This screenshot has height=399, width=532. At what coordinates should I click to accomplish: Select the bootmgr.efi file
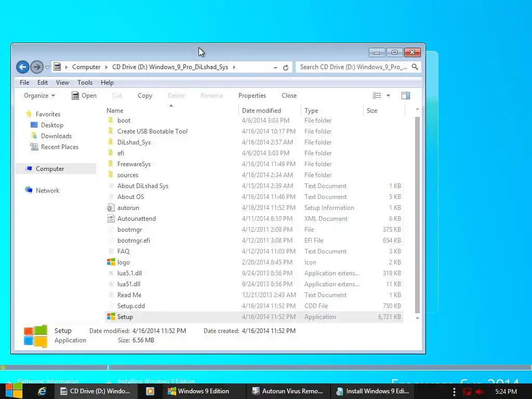[134, 241]
